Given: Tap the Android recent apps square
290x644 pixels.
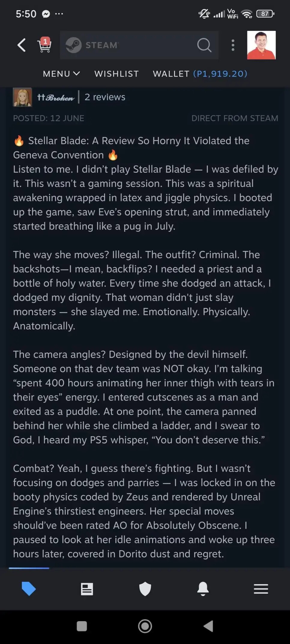Looking at the screenshot, I should point(82,626).
